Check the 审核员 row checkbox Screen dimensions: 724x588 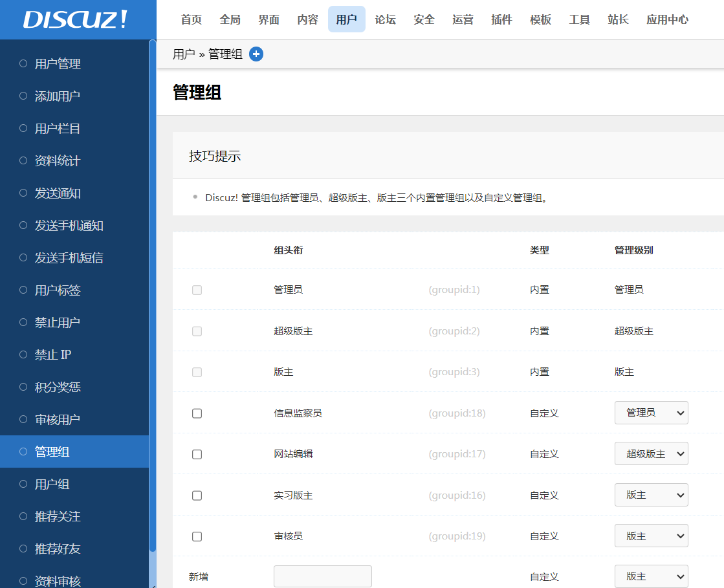[x=197, y=536]
